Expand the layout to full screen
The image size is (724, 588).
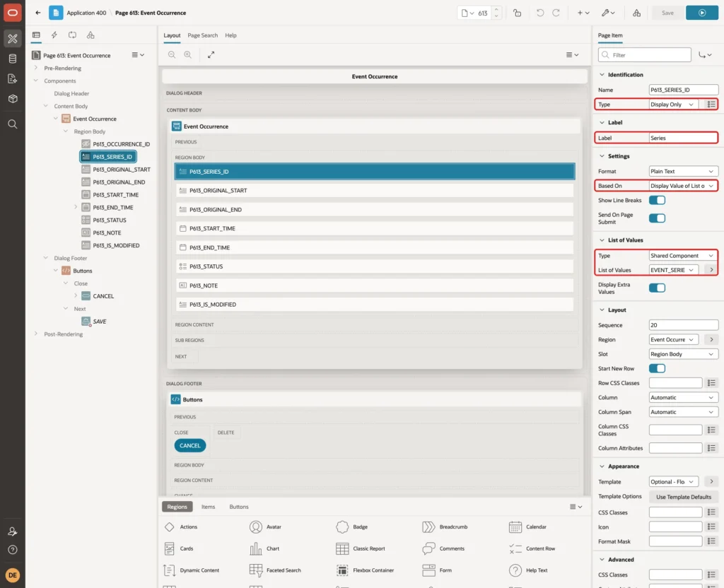pos(211,55)
